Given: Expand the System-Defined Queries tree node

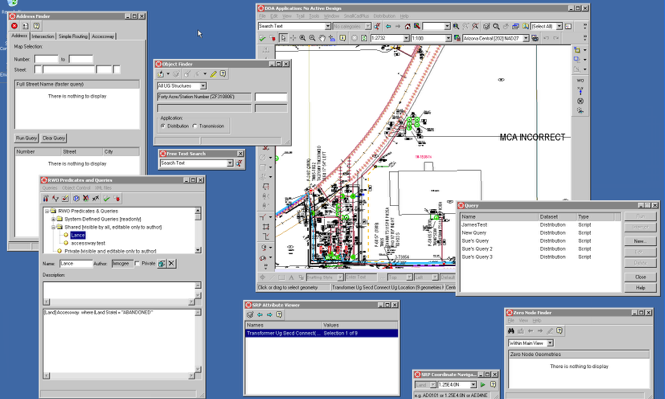Looking at the screenshot, I should pyautogui.click(x=53, y=219).
